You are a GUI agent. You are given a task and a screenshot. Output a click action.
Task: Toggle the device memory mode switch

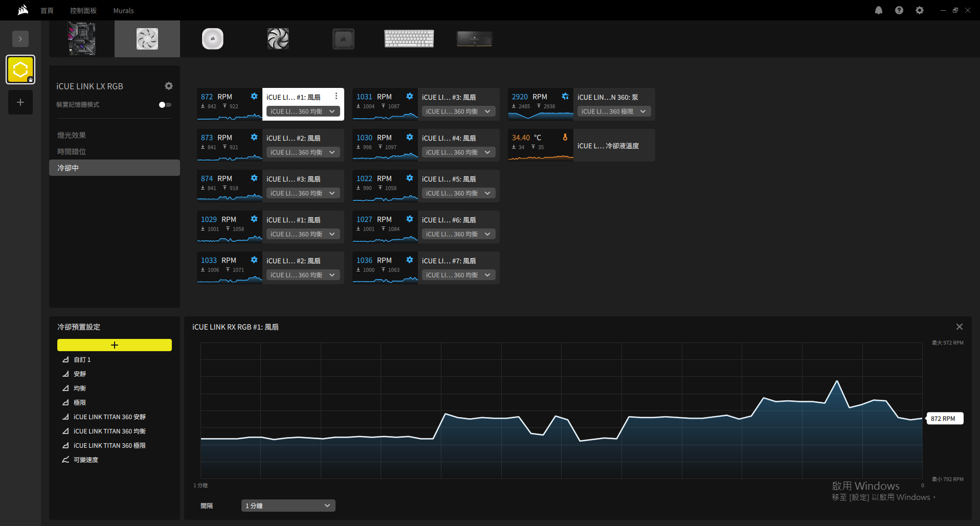tap(165, 105)
